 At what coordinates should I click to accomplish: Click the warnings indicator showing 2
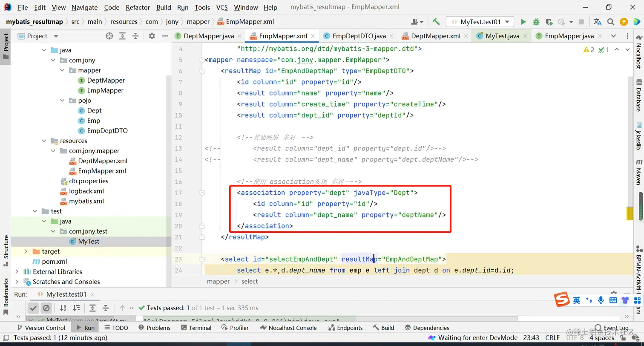tap(589, 50)
